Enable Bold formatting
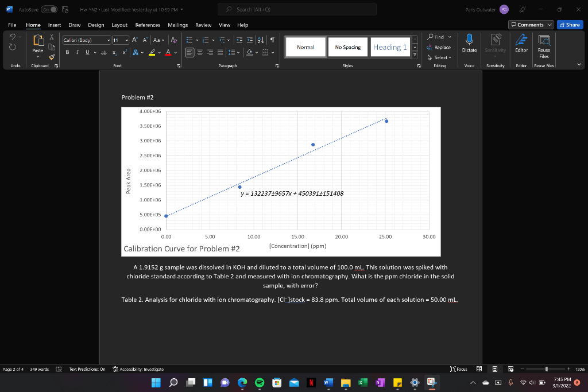Screen dimensions: 588x392 coord(67,52)
